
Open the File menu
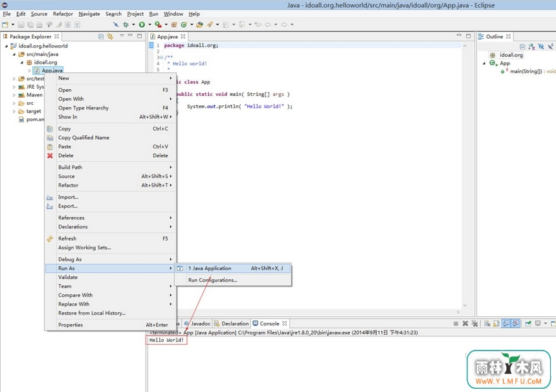pyautogui.click(x=6, y=14)
